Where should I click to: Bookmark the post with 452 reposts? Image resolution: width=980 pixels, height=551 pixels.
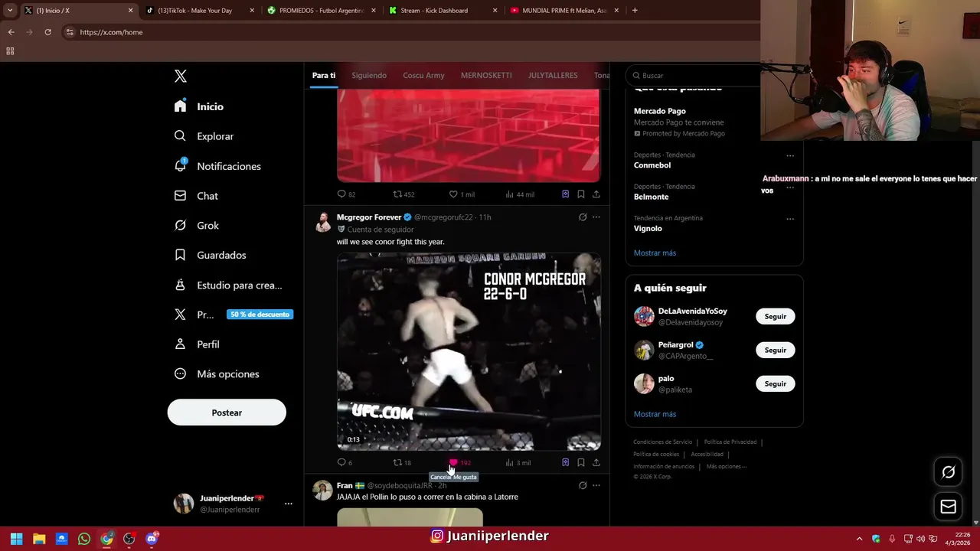pos(581,194)
